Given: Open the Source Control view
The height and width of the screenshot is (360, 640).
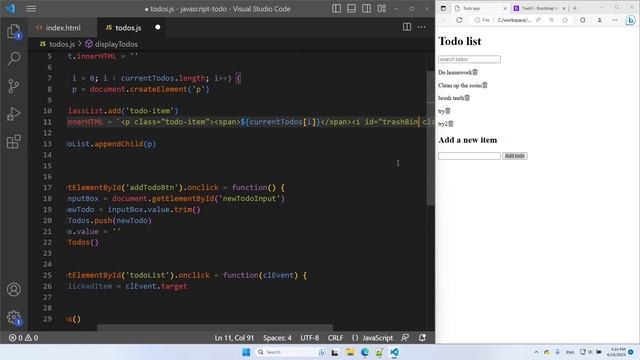Looking at the screenshot, I should (x=13, y=86).
